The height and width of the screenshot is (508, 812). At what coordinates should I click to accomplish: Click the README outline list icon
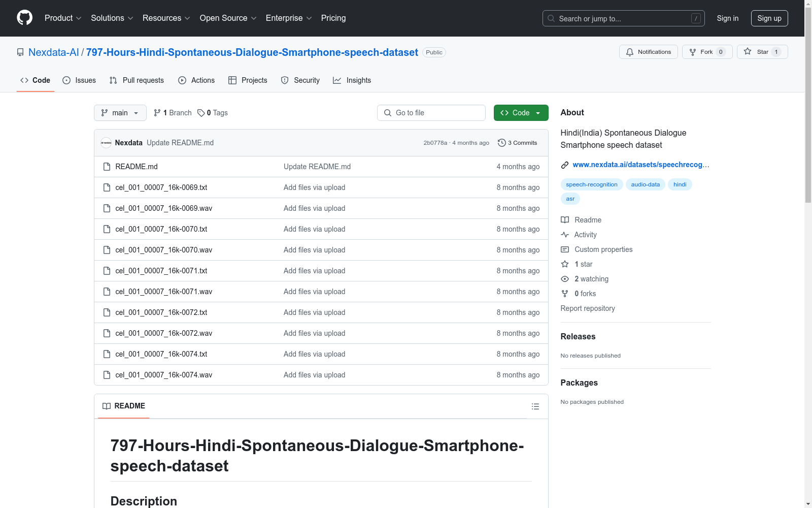[535, 406]
